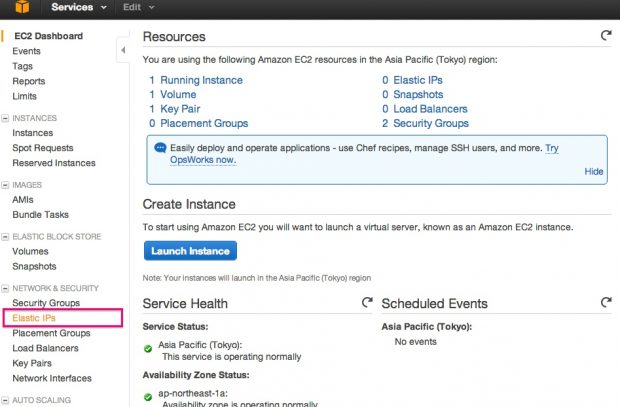
Task: Refresh the Resources section
Action: tap(604, 35)
